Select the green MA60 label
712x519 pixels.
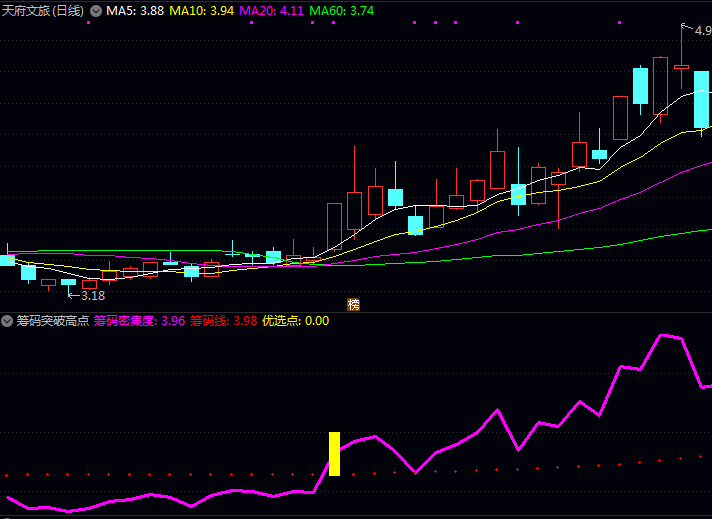pos(342,10)
